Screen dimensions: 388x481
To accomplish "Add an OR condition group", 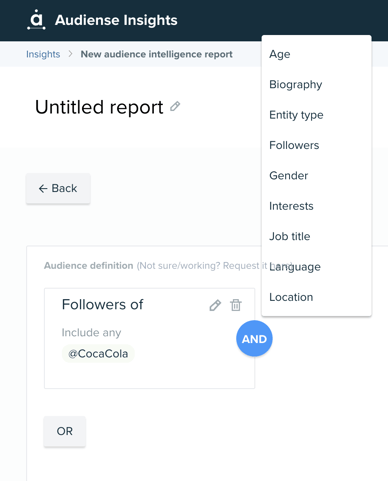I will [65, 431].
